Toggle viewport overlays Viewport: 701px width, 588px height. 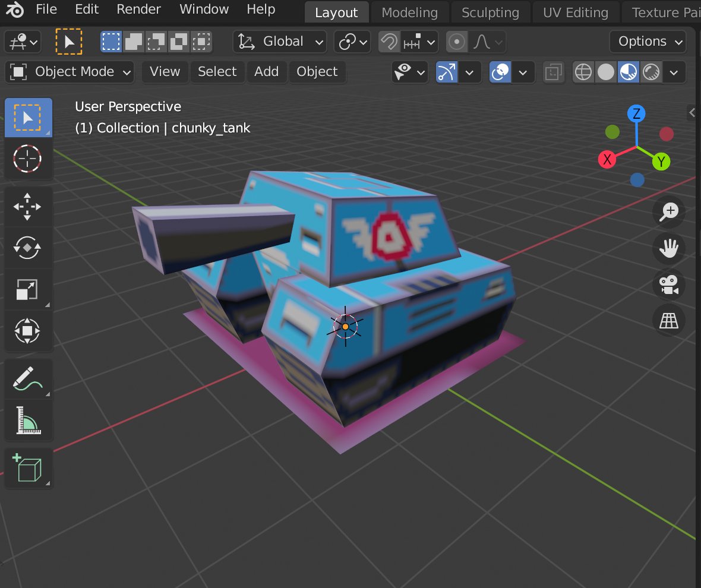coord(500,72)
